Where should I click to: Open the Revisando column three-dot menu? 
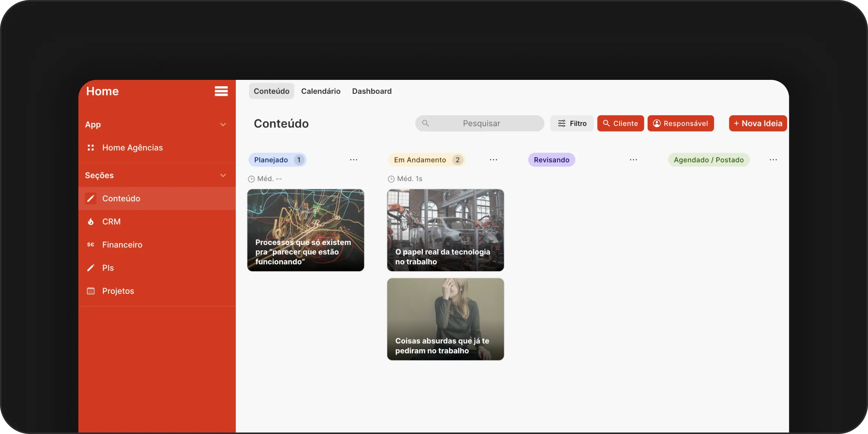[633, 160]
